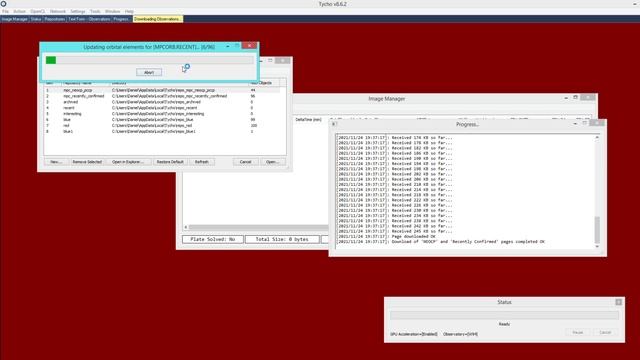Click the Restore Default button
This screenshot has width=640, height=360.
click(170, 162)
